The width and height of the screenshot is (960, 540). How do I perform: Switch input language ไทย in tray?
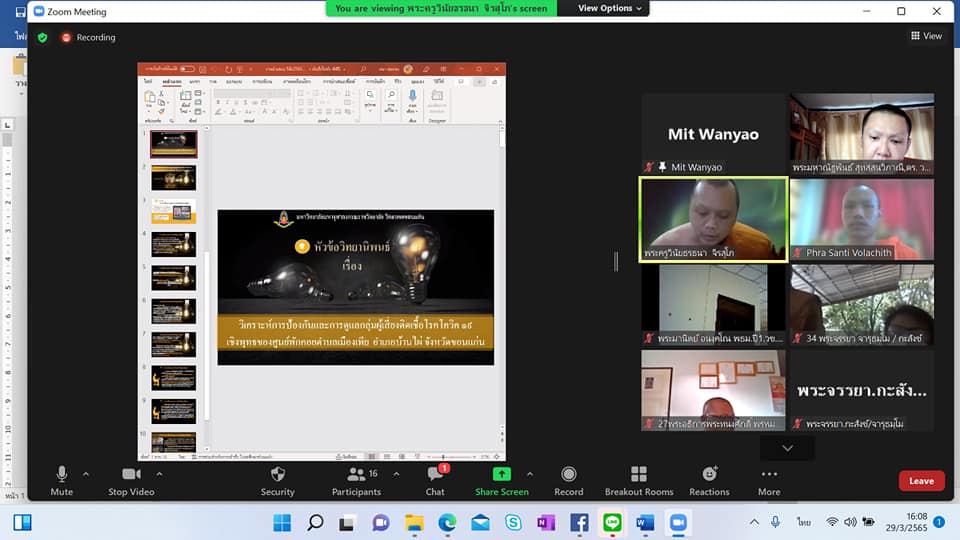click(x=804, y=522)
